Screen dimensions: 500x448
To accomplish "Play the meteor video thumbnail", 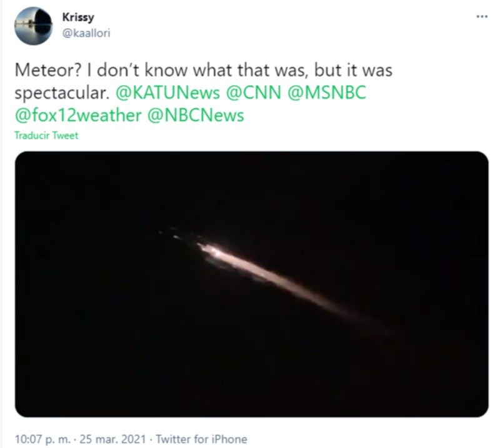I will [x=251, y=284].
